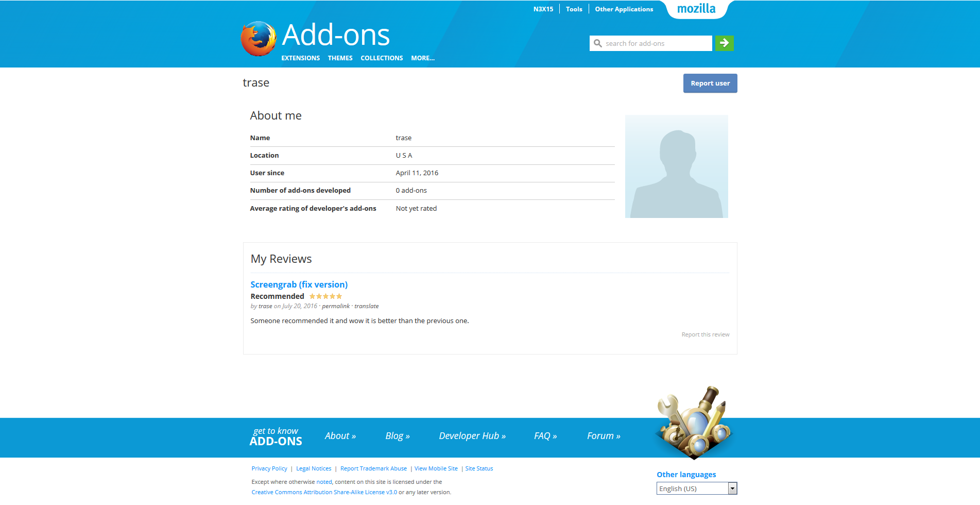Image resolution: width=980 pixels, height=505 pixels.
Task: Click the Report user button
Action: point(710,83)
